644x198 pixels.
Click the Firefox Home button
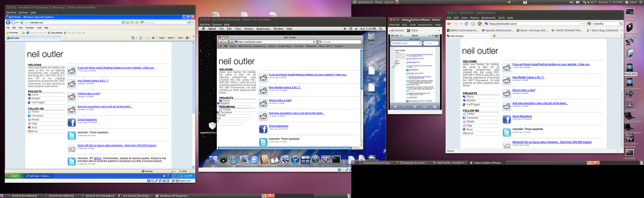(480, 24)
